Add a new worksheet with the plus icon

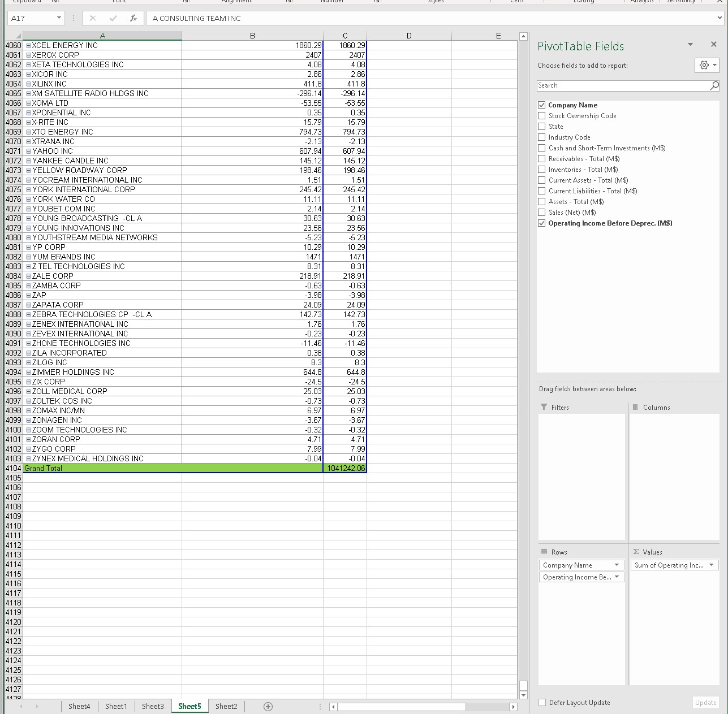268,706
